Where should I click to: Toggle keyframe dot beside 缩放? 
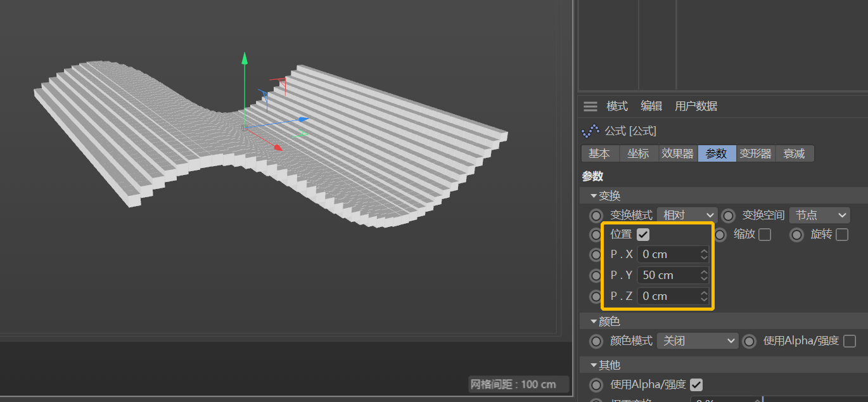(x=720, y=235)
